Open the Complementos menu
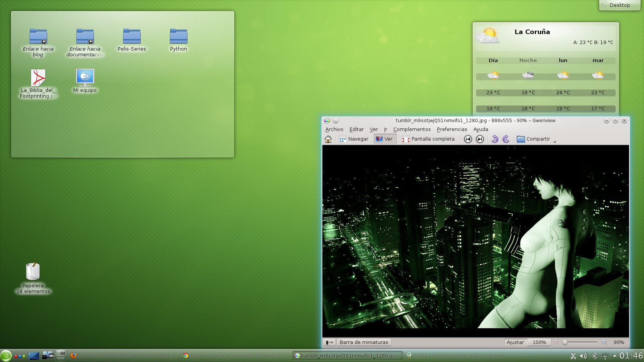Screen dimensions: 644x362 coord(412,129)
